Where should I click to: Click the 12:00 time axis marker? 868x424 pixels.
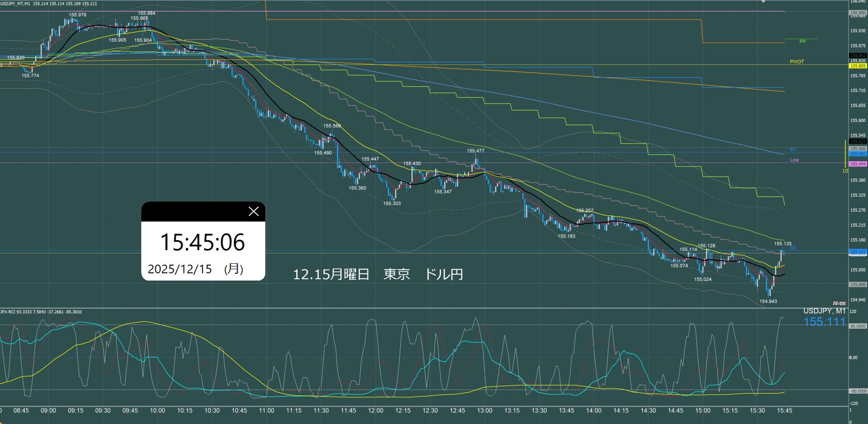(x=376, y=410)
